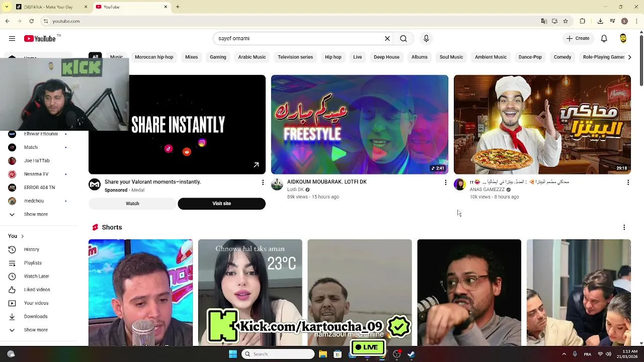Open options for the Medal sponsored ad
644x362 pixels.
(x=263, y=182)
